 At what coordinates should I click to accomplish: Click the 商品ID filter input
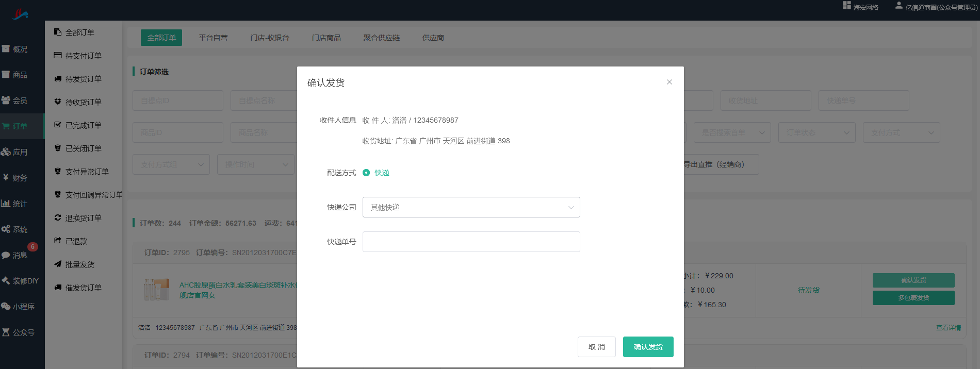coord(178,132)
